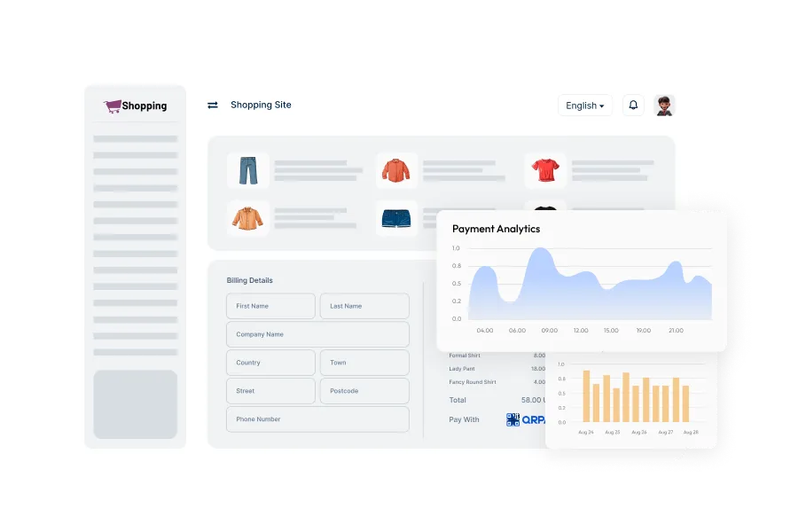Click the QRPay QR code icon
The height and width of the screenshot is (532, 798).
[x=512, y=419]
